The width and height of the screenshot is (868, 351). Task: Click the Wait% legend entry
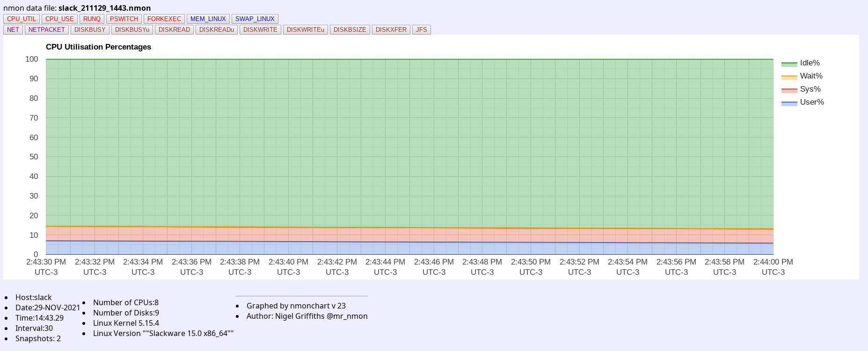point(811,76)
